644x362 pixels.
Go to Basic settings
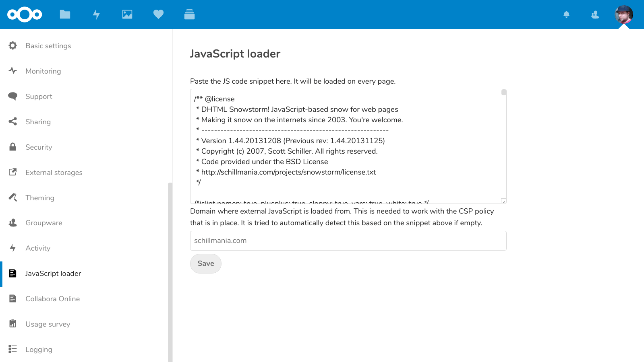(x=48, y=46)
